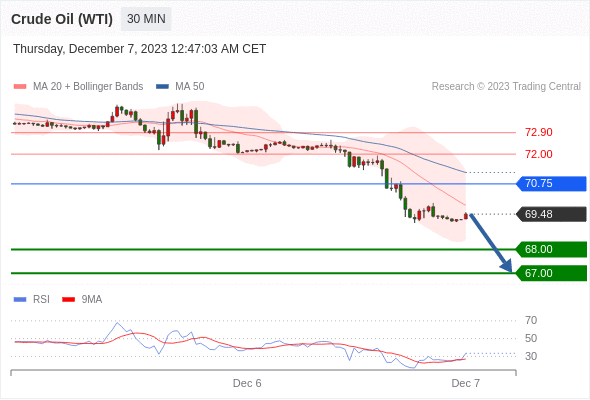Click the RSI axis value 50

[x=531, y=338]
